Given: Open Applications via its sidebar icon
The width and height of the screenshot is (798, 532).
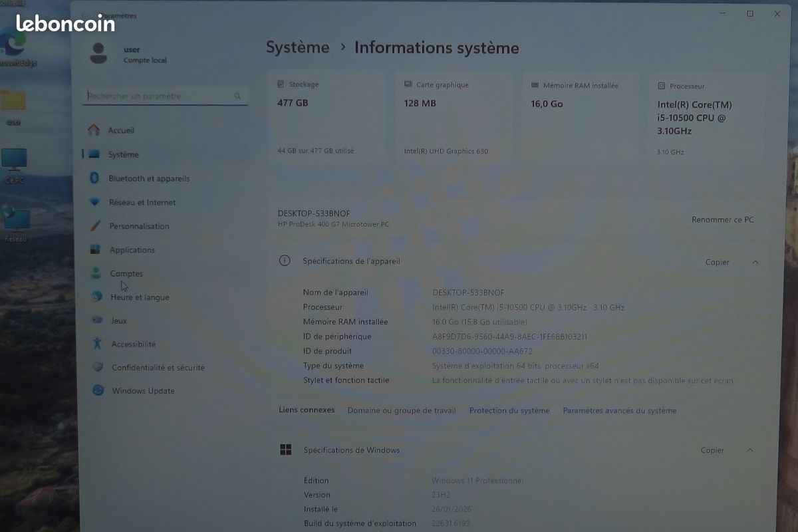Looking at the screenshot, I should point(96,249).
